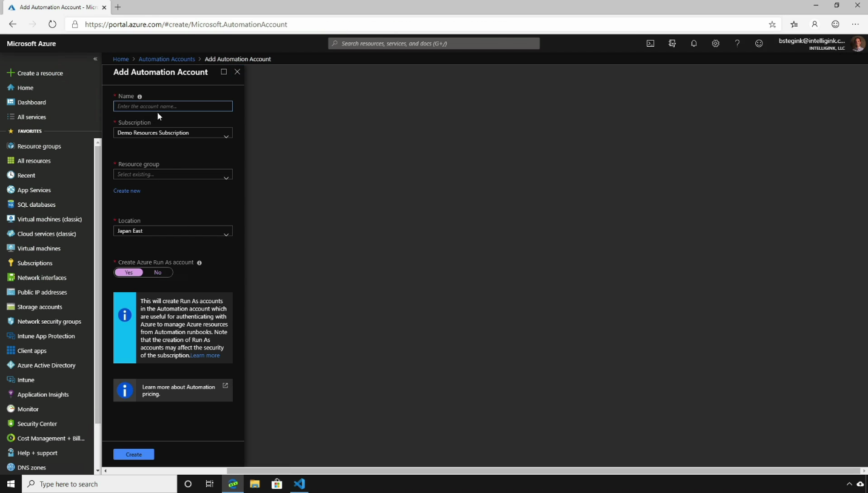The width and height of the screenshot is (868, 493).
Task: Open Virtual machines from the sidebar
Action: pyautogui.click(x=39, y=248)
